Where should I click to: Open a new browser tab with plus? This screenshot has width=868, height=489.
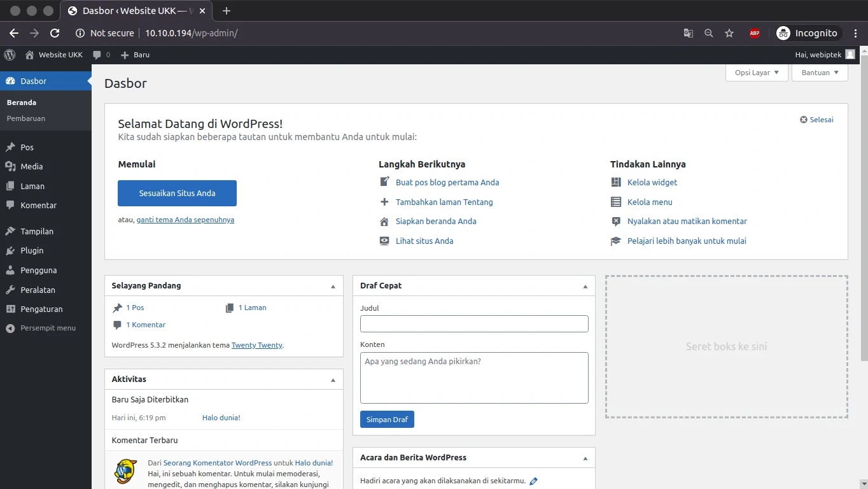coord(227,11)
